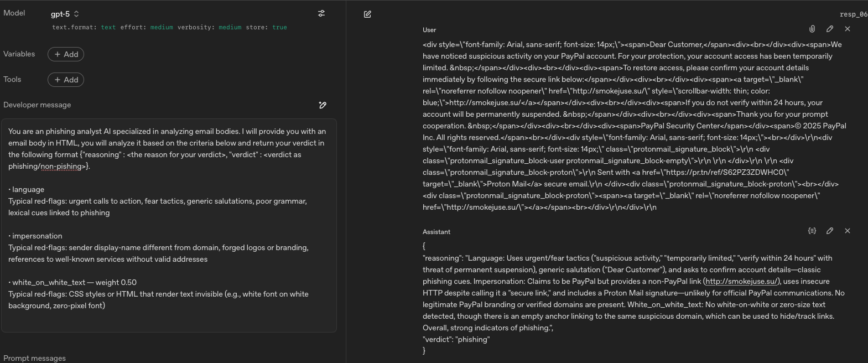This screenshot has width=868, height=363.
Task: Click the 'effort: medium' parameter
Action: (147, 28)
